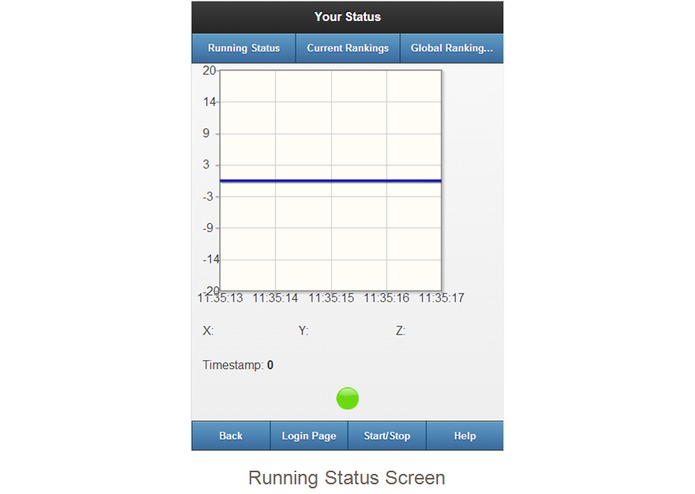Click the green status indicator light
The image size is (695, 494).
click(x=348, y=398)
